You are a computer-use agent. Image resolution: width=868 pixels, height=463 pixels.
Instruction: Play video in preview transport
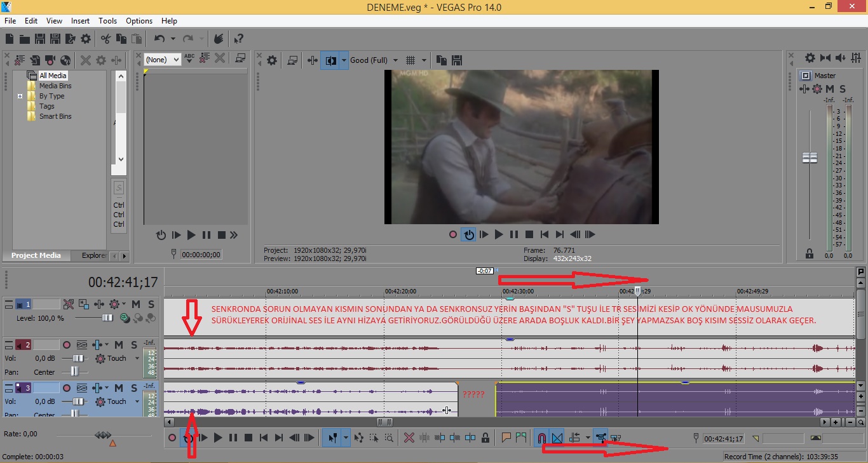499,234
